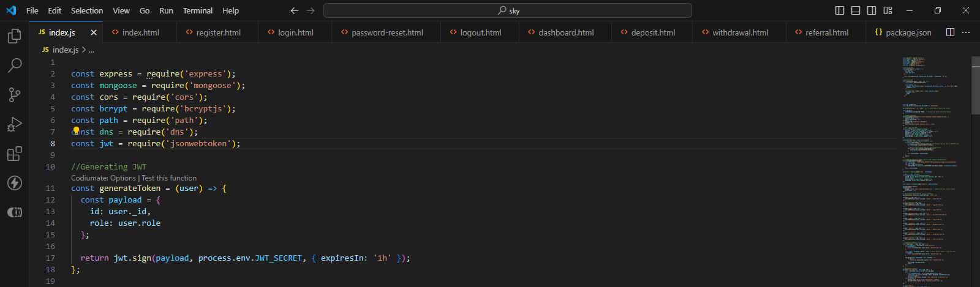Screen dimensions: 980x287
Task: Click 'jsonwebtoken' string on line 8
Action: pyautogui.click(x=199, y=143)
